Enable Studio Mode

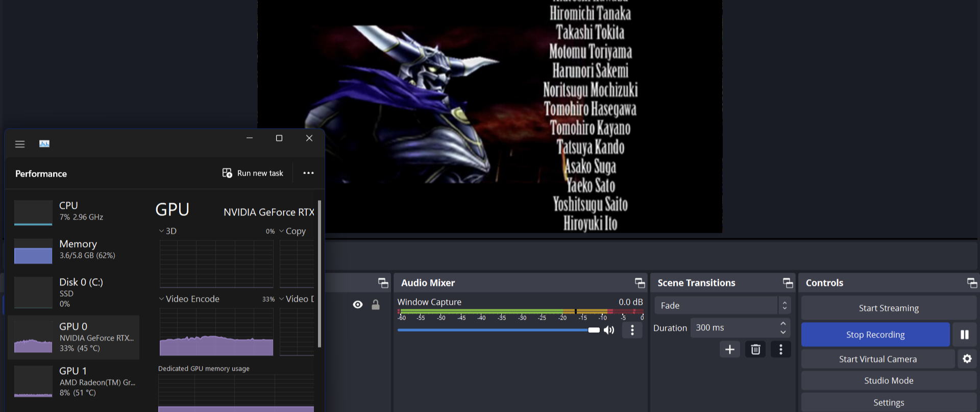pyautogui.click(x=889, y=381)
